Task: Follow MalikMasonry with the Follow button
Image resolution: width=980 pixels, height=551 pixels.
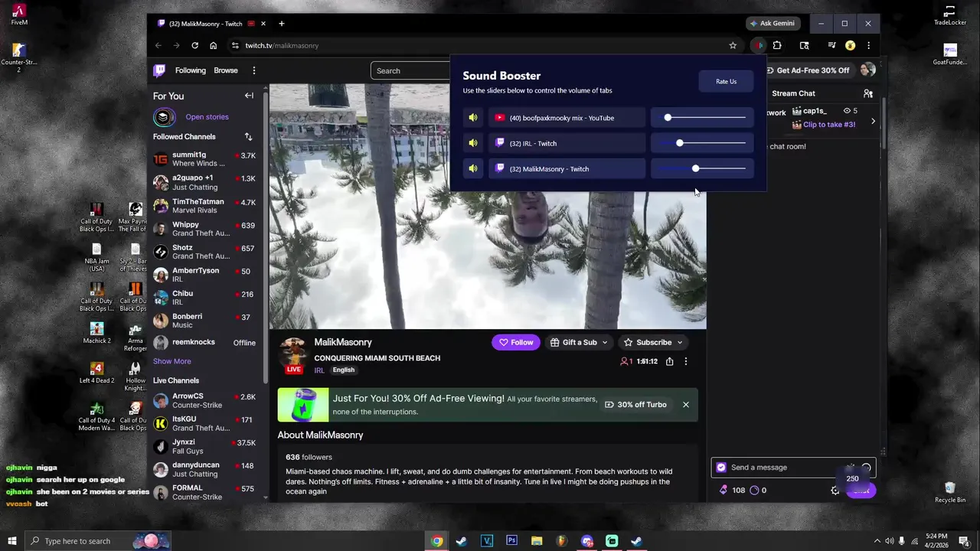Action: (516, 342)
